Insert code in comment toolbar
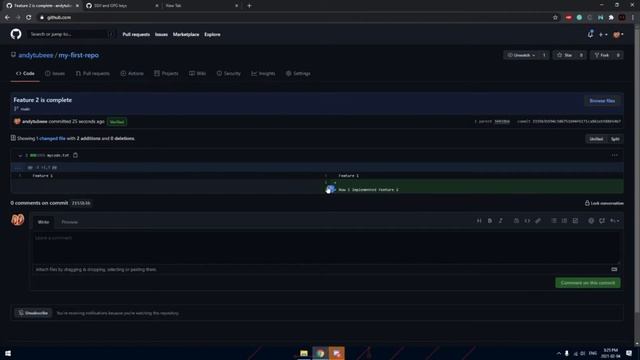Screen dimensions: 640x360 [x=527, y=221]
